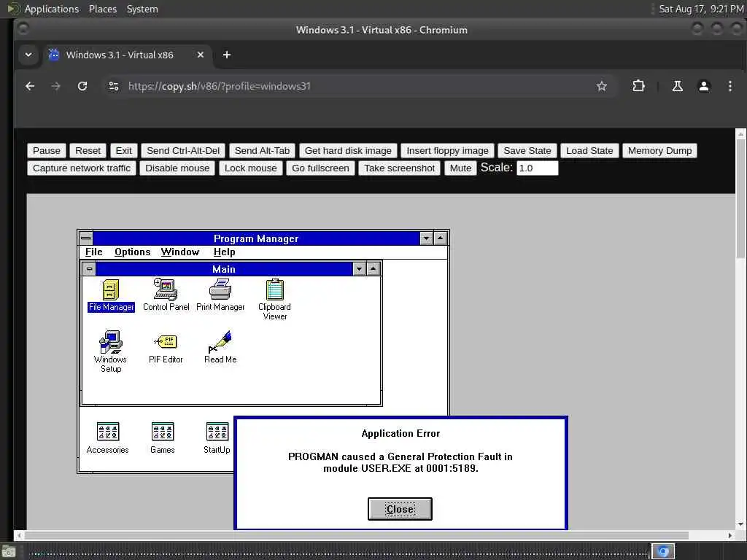747x560 pixels.
Task: Click the Memory Dump button
Action: [659, 150]
